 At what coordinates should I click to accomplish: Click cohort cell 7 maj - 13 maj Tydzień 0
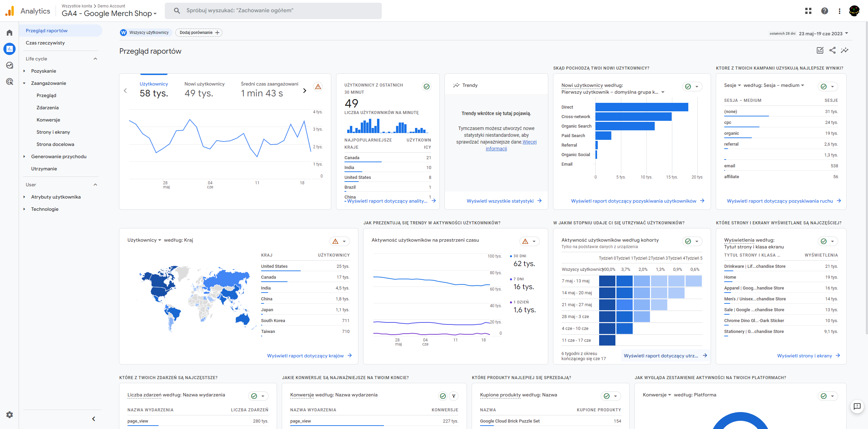click(607, 281)
